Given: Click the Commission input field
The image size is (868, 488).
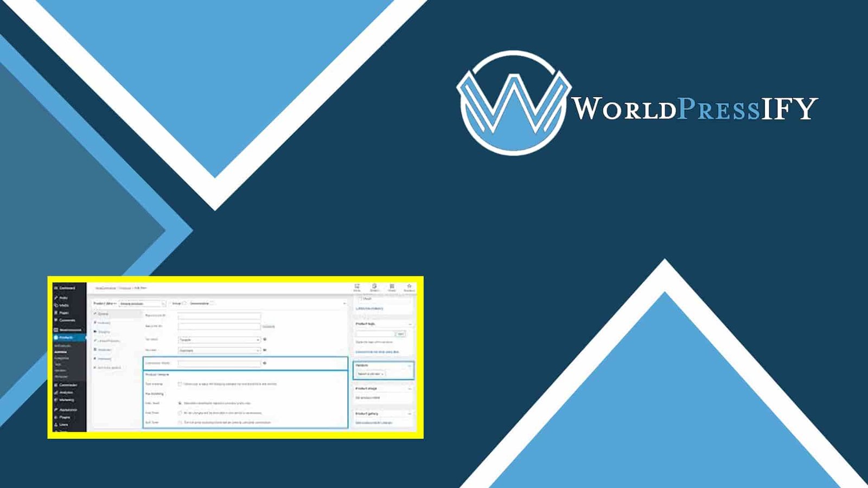Looking at the screenshot, I should coord(219,363).
